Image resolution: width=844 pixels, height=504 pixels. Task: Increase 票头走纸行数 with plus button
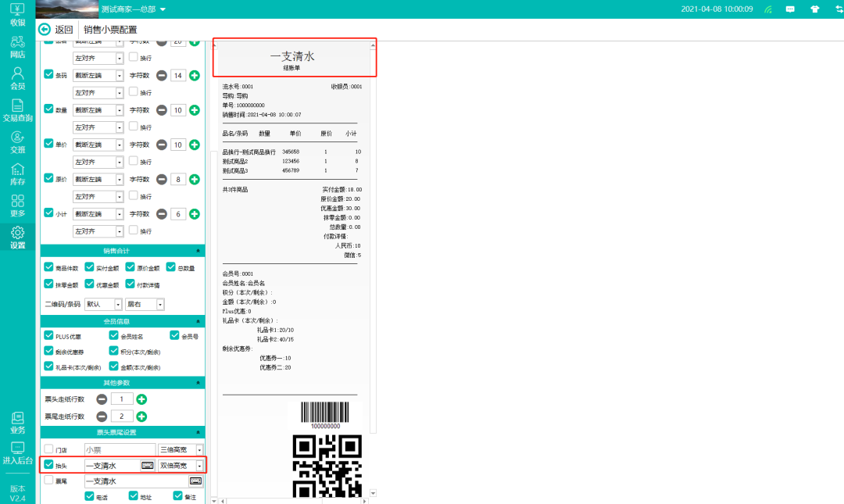(x=141, y=399)
